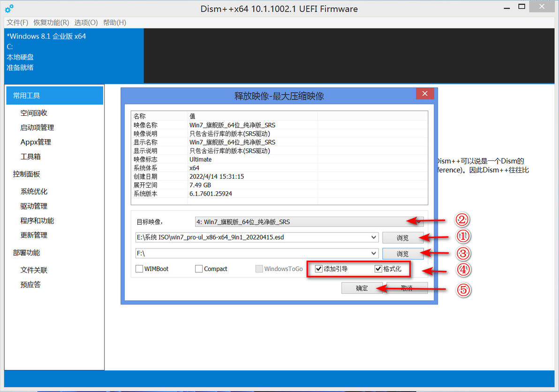Open 启动项管理 in the sidebar
Image resolution: width=559 pixels, height=392 pixels.
37,128
